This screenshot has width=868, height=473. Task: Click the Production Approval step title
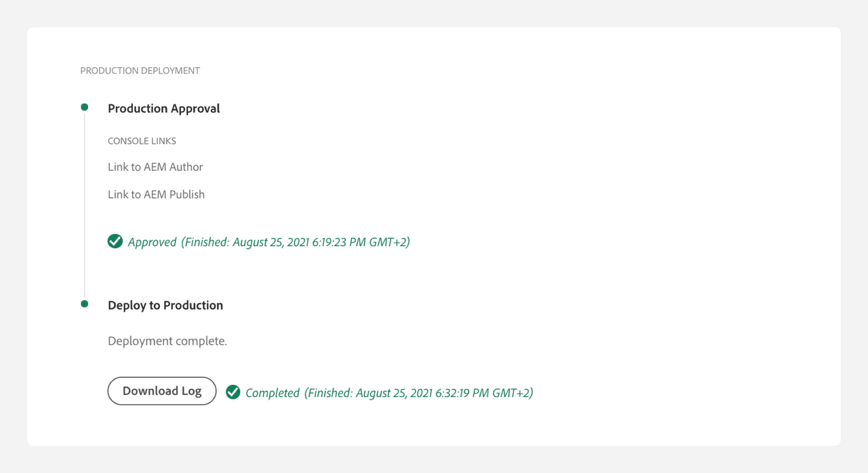163,108
